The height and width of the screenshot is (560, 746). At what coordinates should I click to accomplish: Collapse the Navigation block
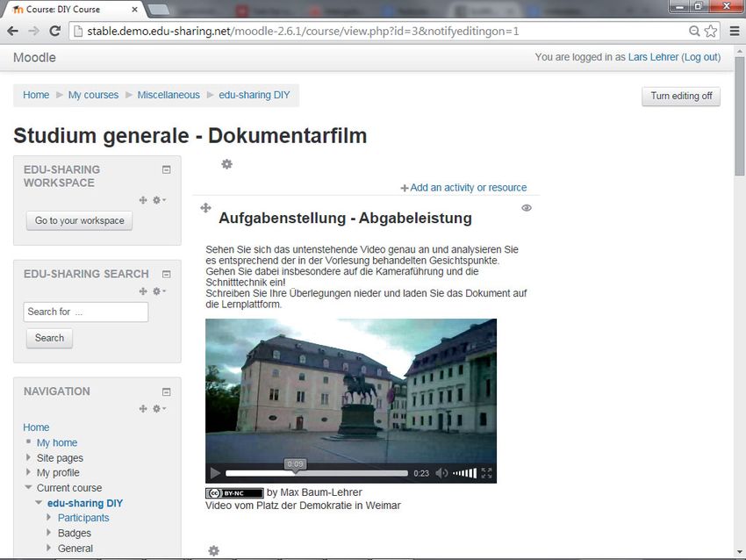(166, 391)
